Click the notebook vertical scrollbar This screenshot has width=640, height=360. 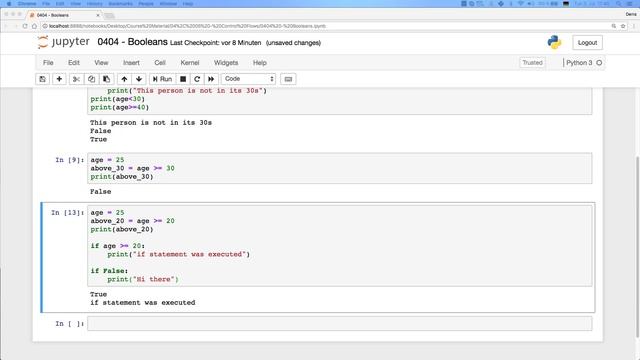coord(637,247)
